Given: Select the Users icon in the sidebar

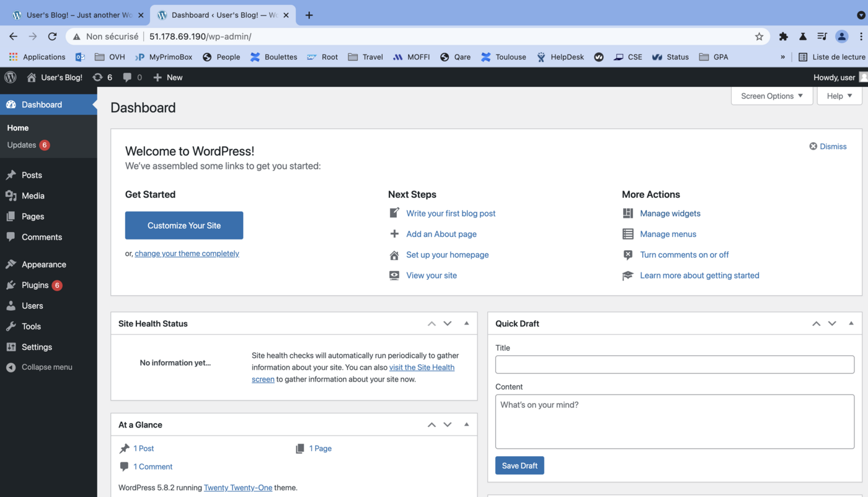Looking at the screenshot, I should tap(11, 305).
